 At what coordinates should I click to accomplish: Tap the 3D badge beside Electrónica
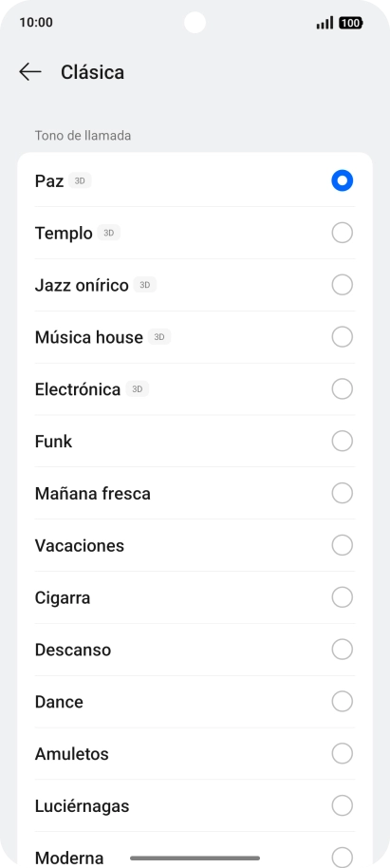pos(138,389)
